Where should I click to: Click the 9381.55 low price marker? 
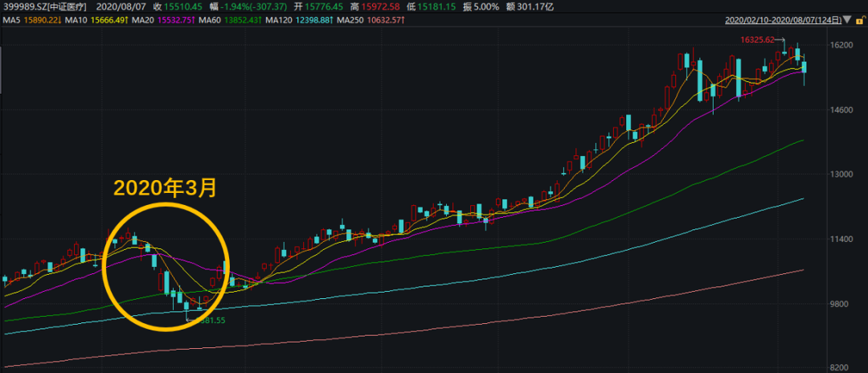tap(207, 320)
